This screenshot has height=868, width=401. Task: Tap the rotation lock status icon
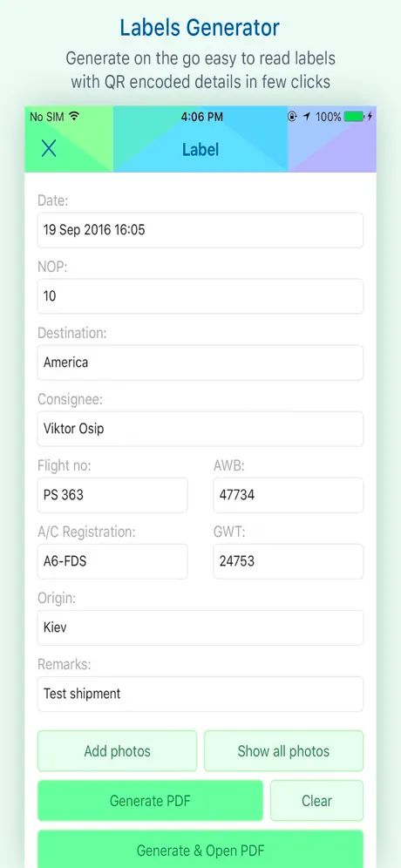pos(292,117)
